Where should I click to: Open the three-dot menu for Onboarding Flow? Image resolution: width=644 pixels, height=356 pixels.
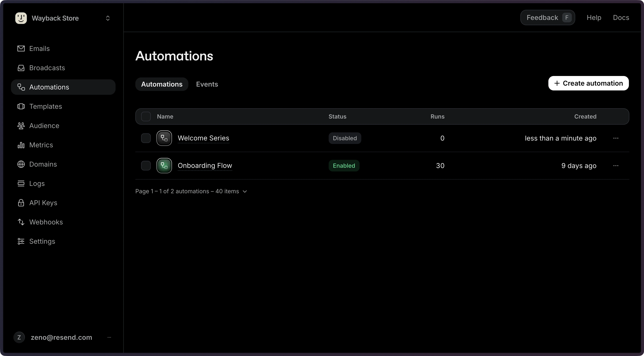(x=616, y=165)
